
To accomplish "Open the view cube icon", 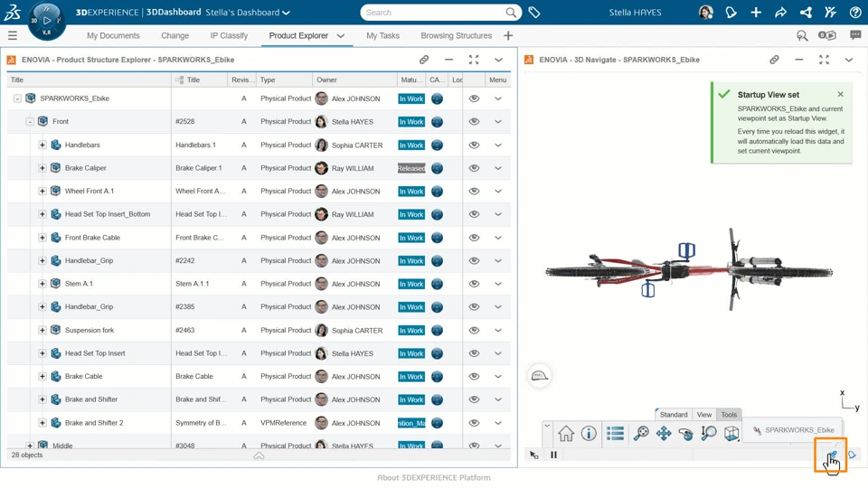I will pyautogui.click(x=731, y=433).
